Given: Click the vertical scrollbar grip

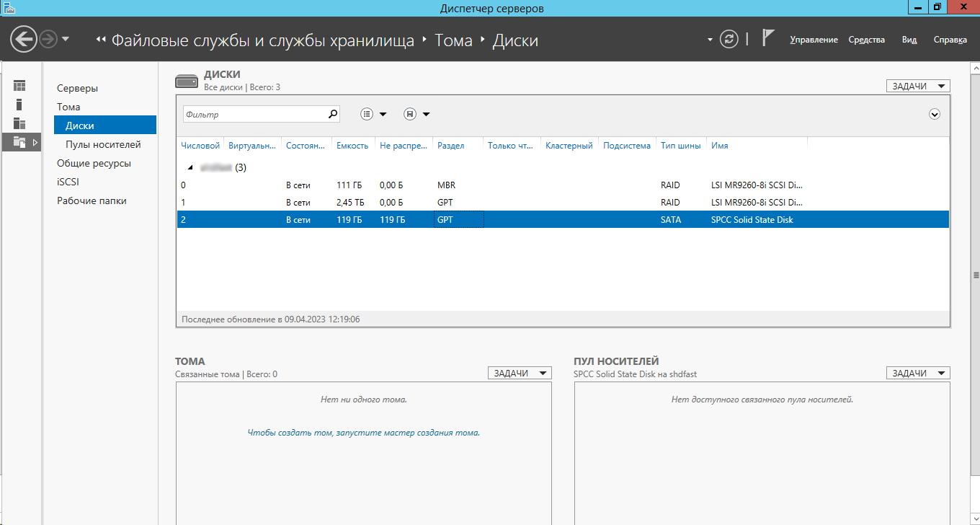Looking at the screenshot, I should point(976,275).
